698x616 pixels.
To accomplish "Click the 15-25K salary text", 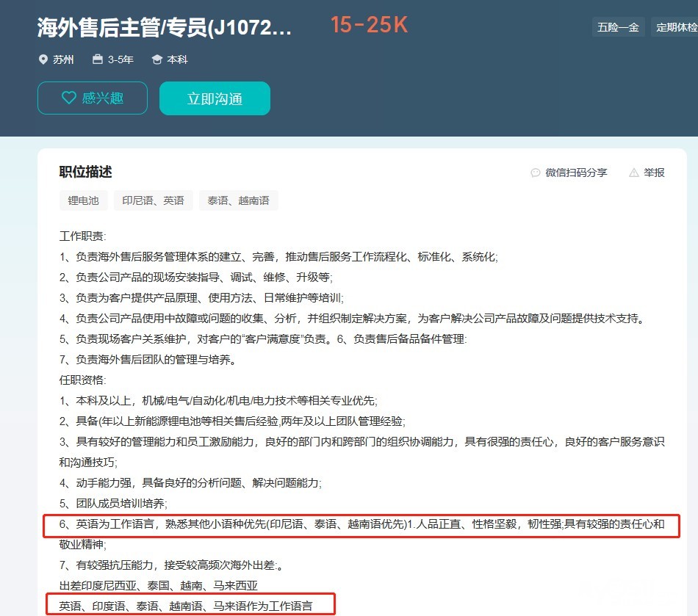I will pyautogui.click(x=368, y=25).
